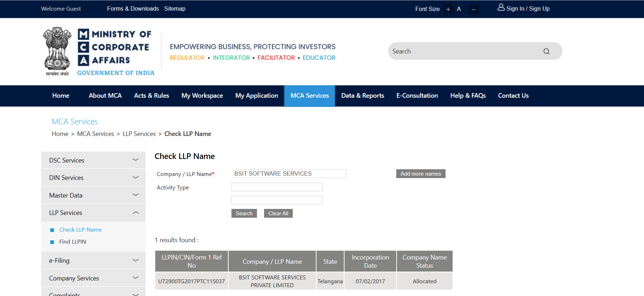
Task: Expand the Master Data section
Action: (93, 195)
